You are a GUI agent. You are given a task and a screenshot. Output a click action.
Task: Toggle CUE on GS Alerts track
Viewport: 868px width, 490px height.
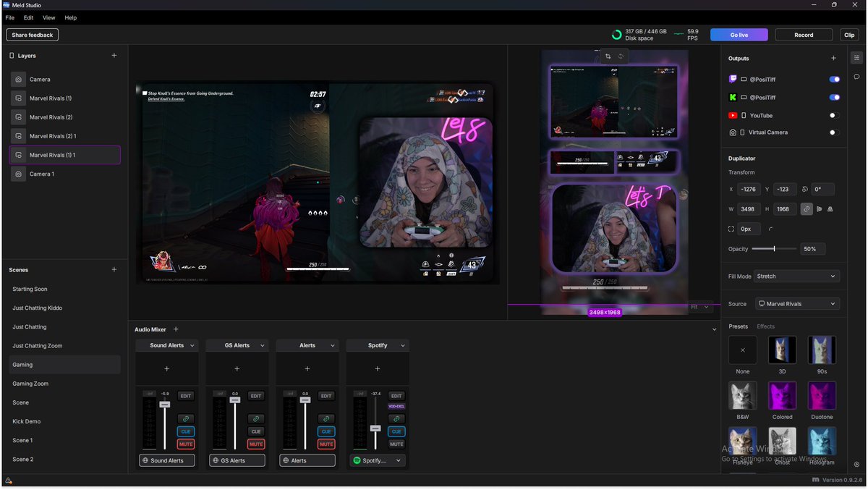coord(256,431)
